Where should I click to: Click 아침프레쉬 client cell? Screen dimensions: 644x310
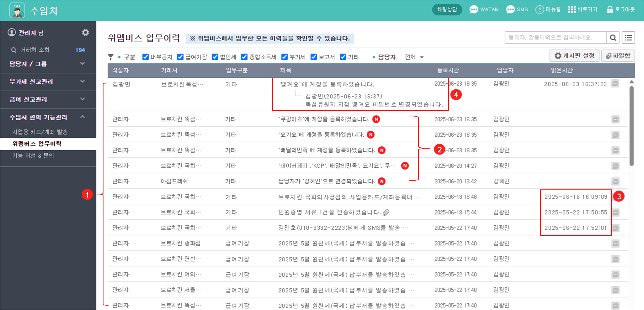click(x=174, y=181)
